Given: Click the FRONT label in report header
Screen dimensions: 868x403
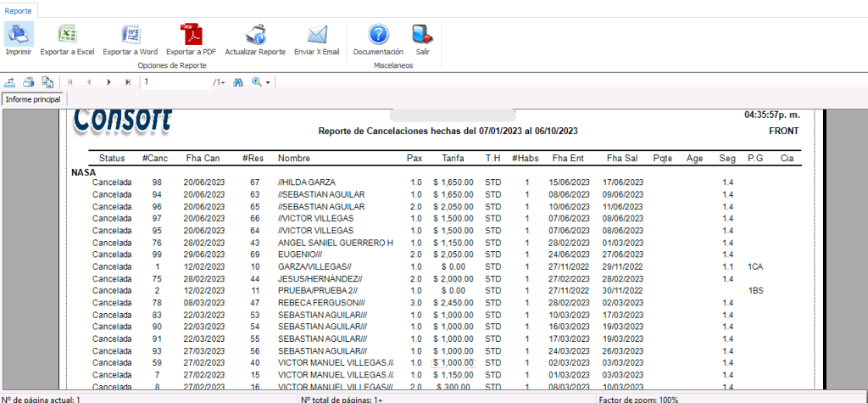Looking at the screenshot, I should click(x=784, y=132).
